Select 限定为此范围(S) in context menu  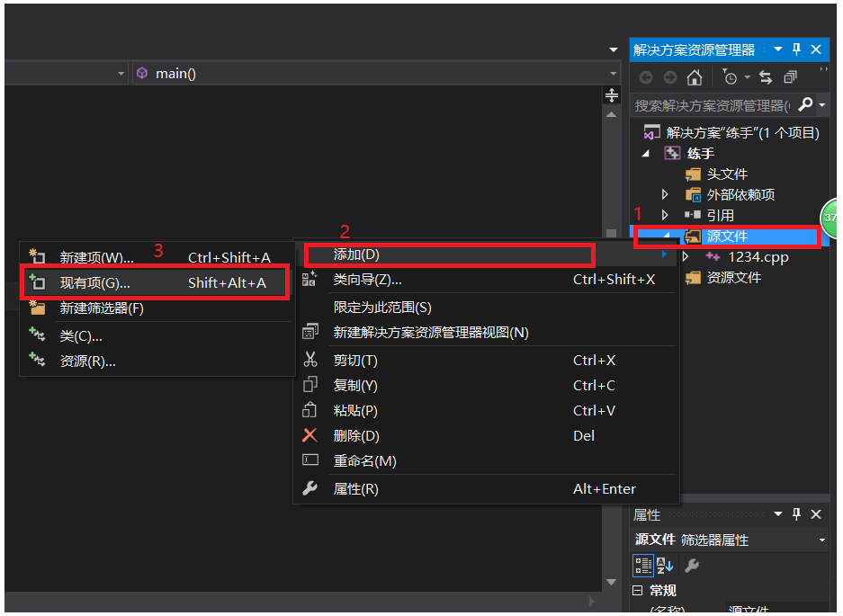(486, 308)
